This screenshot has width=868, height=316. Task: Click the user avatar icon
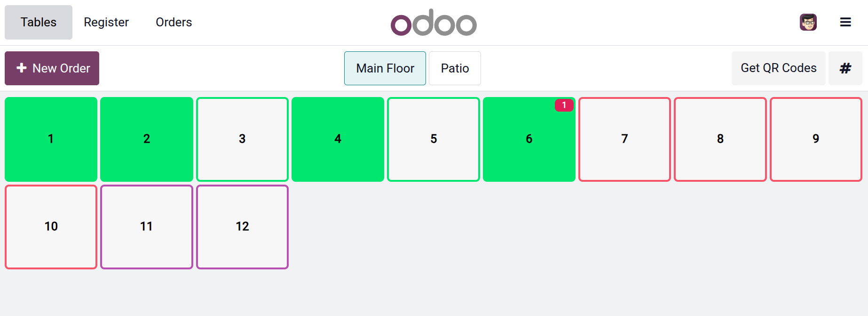tap(808, 22)
